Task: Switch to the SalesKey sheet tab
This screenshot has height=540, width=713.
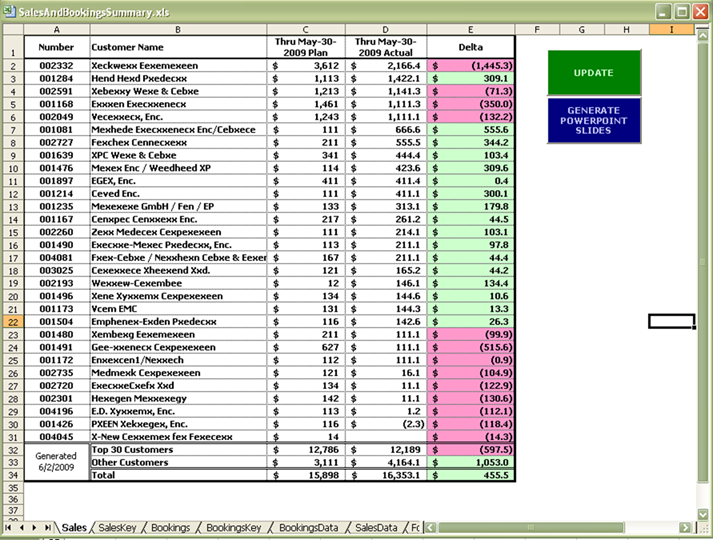Action: [x=117, y=528]
